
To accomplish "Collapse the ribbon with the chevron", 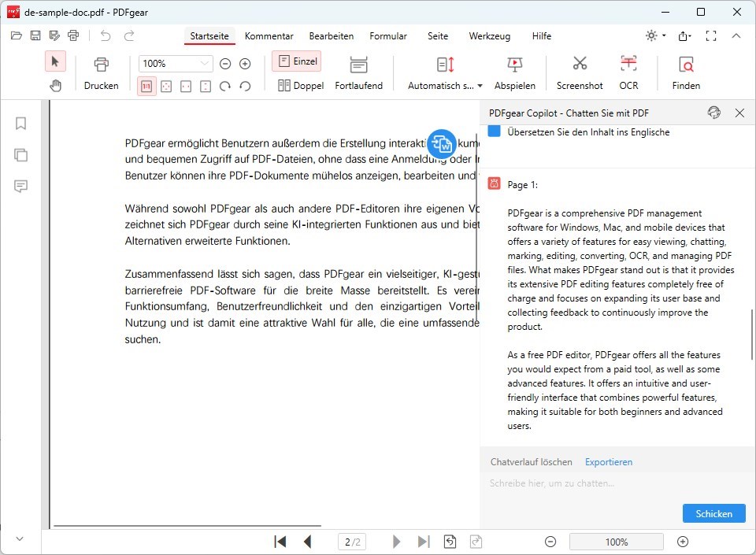I will click(736, 35).
